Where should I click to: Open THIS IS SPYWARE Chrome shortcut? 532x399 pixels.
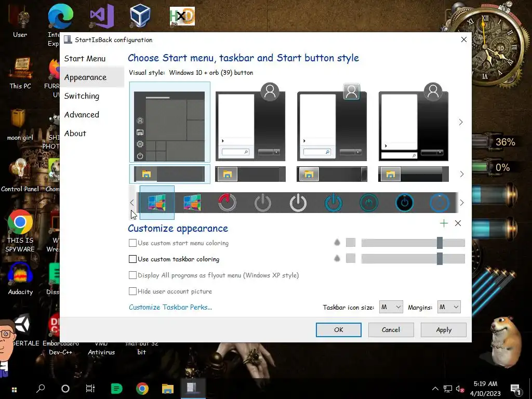tap(20, 231)
